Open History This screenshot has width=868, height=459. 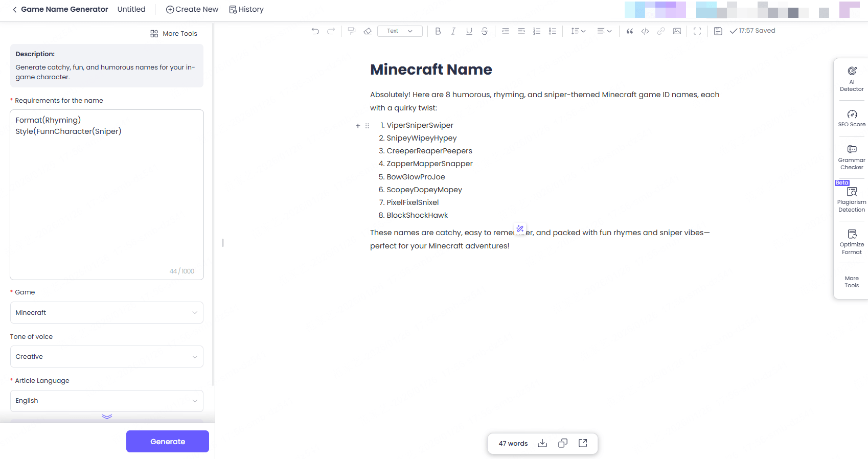(x=246, y=9)
